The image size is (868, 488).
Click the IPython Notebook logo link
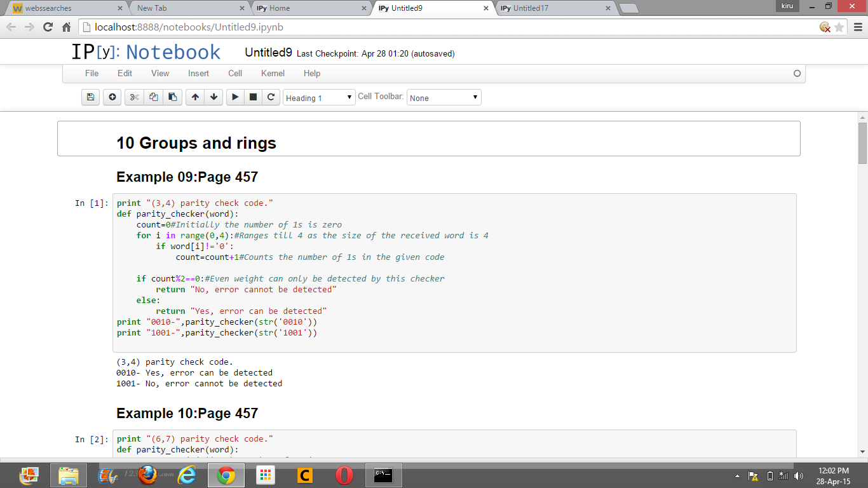tap(146, 52)
